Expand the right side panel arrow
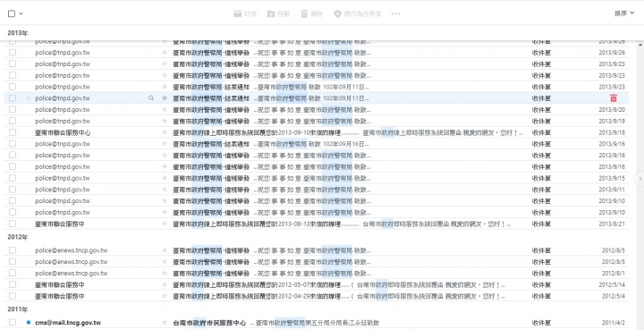644x330 pixels. (640, 179)
